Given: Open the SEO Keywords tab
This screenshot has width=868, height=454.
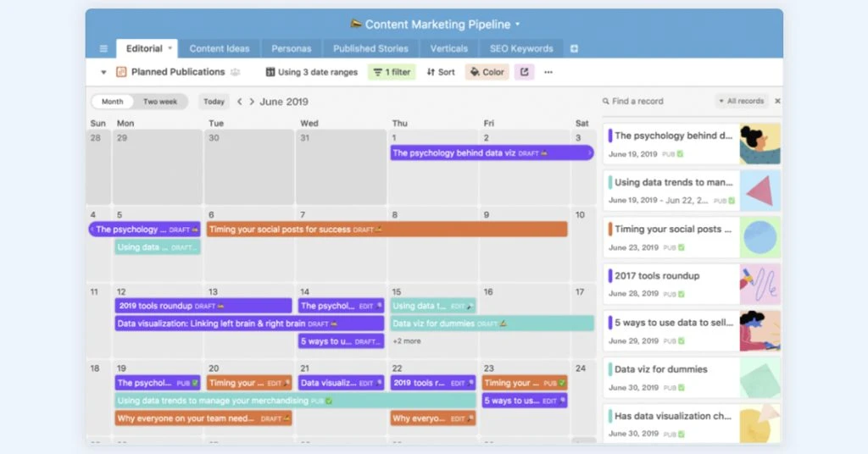Looking at the screenshot, I should (521, 49).
